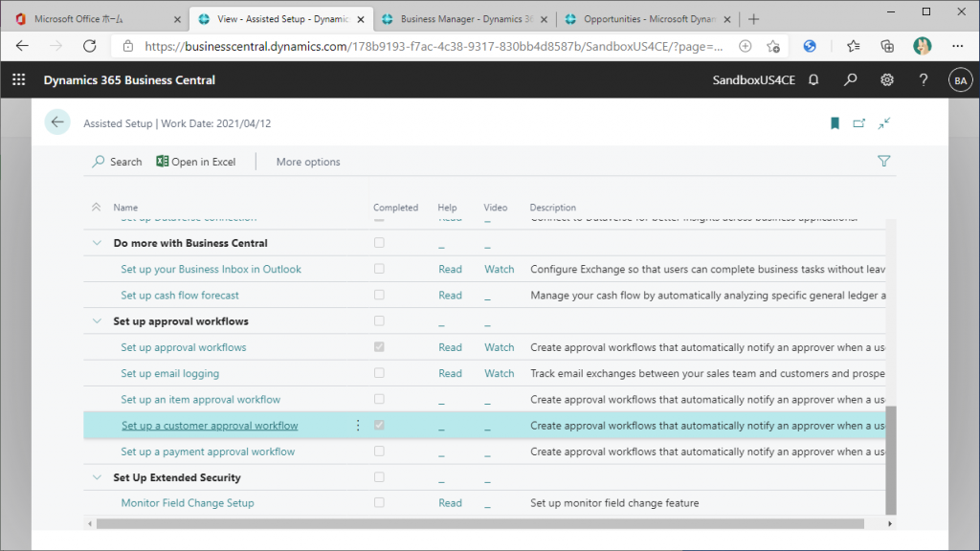Close the Business Manager browser tab
980x551 pixels.
(x=544, y=19)
